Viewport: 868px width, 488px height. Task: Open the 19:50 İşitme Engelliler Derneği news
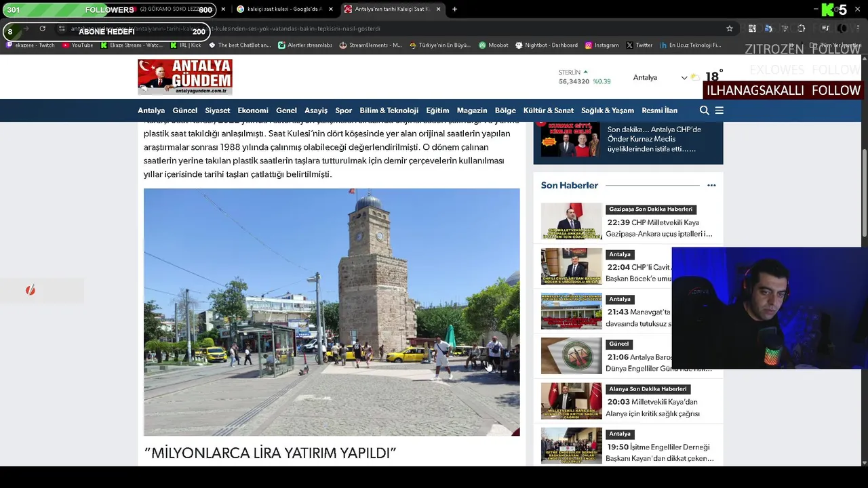[x=660, y=453]
